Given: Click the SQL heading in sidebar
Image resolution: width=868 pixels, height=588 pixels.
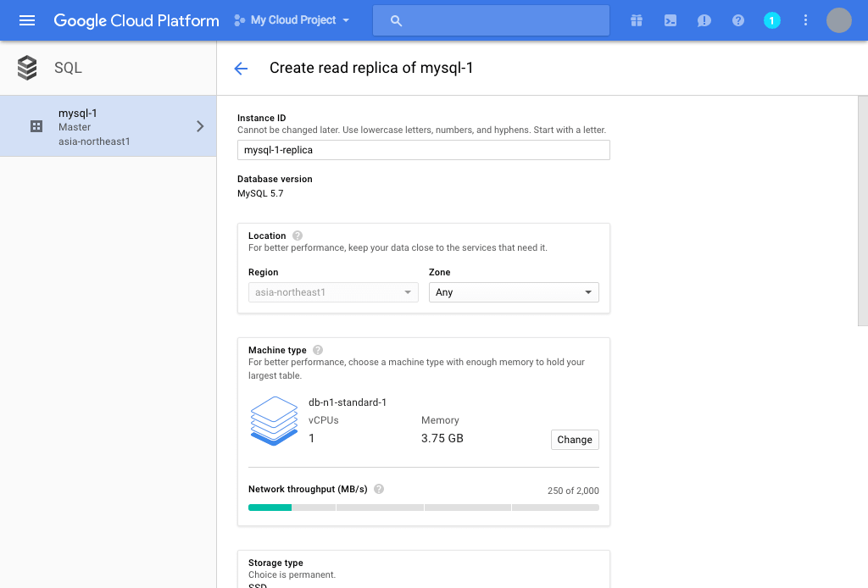Looking at the screenshot, I should pyautogui.click(x=68, y=68).
